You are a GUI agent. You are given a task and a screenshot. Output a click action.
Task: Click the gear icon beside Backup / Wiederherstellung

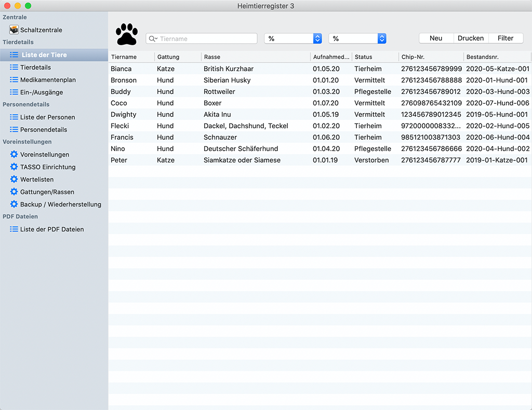coord(14,204)
